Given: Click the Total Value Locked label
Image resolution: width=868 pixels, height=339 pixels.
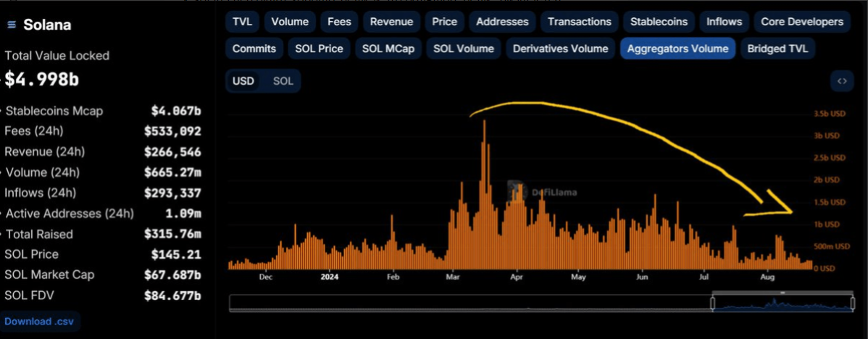Looking at the screenshot, I should (x=57, y=56).
